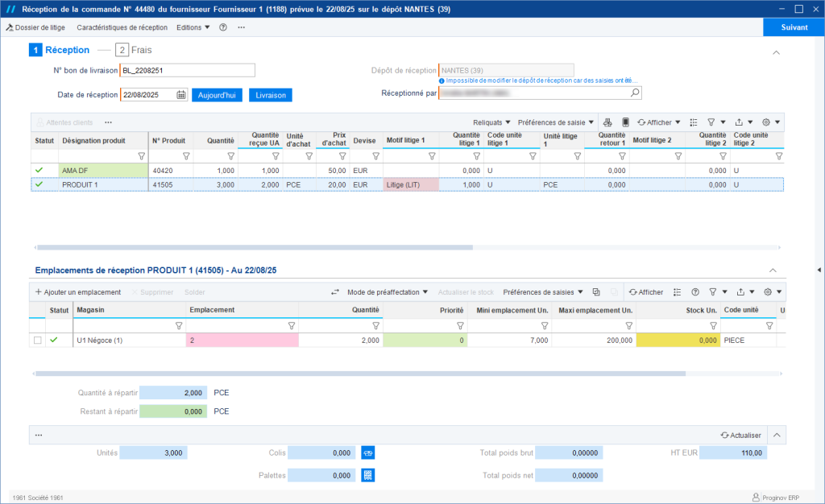Click the blue grid icon next to Palettes

(x=367, y=475)
